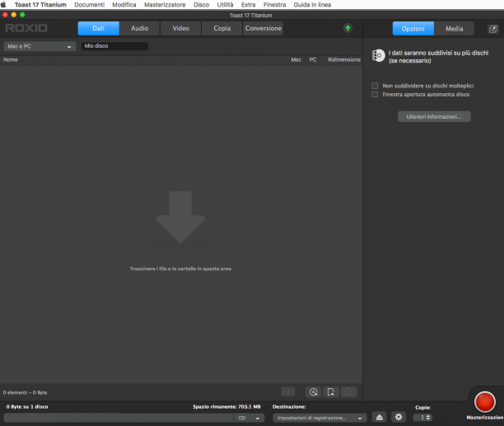Open the 'Toast 17 Titanium' app menu
504x426 pixels.
pyautogui.click(x=40, y=4)
